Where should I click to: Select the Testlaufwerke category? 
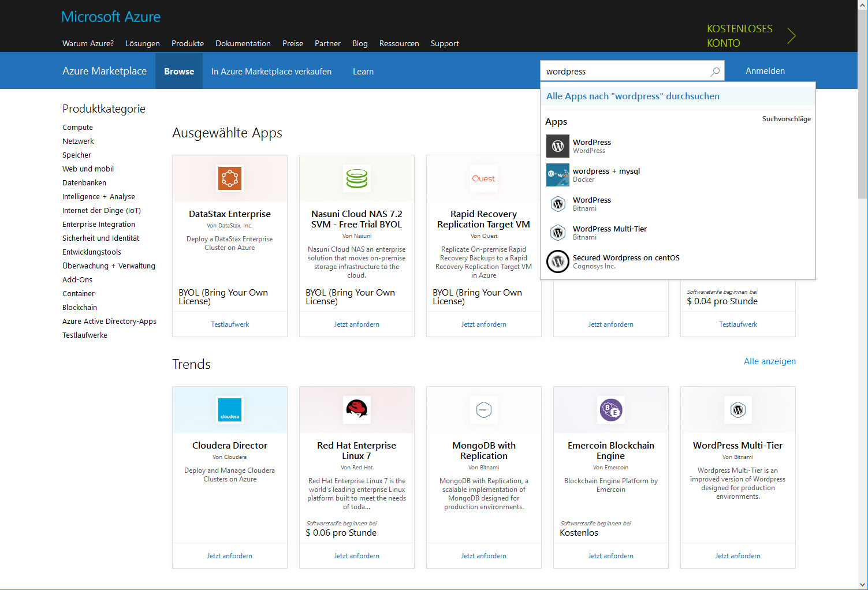(x=85, y=335)
